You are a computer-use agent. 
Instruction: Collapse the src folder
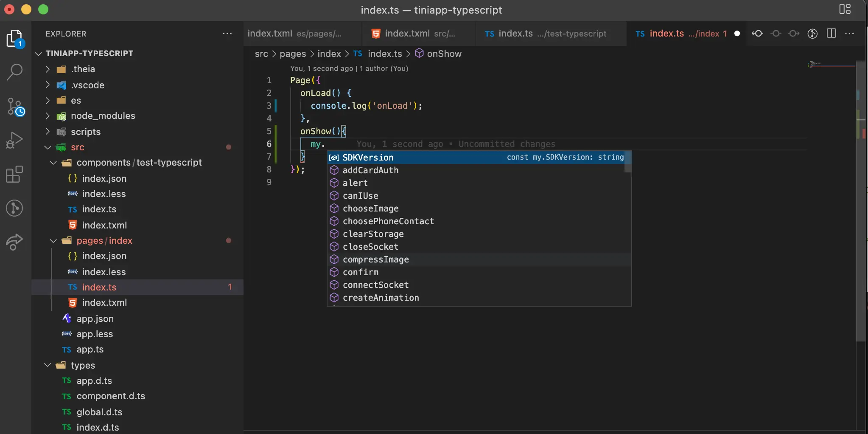(x=48, y=147)
